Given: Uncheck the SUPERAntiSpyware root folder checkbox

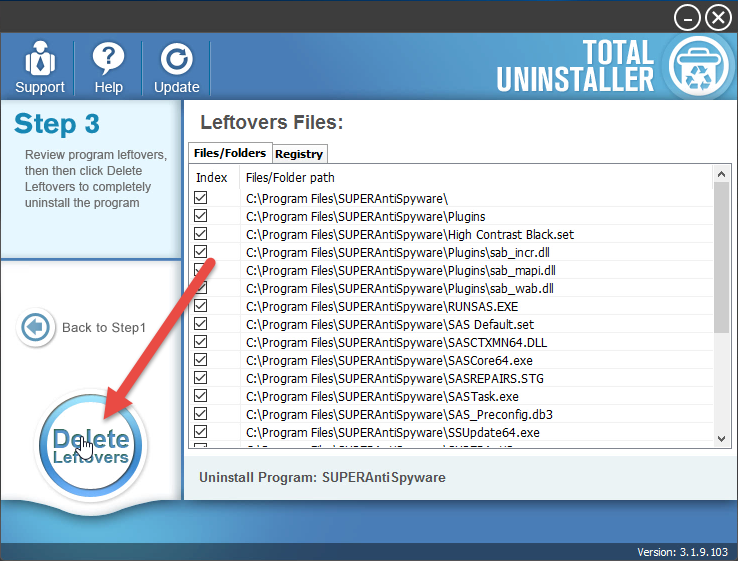Looking at the screenshot, I should click(201, 198).
